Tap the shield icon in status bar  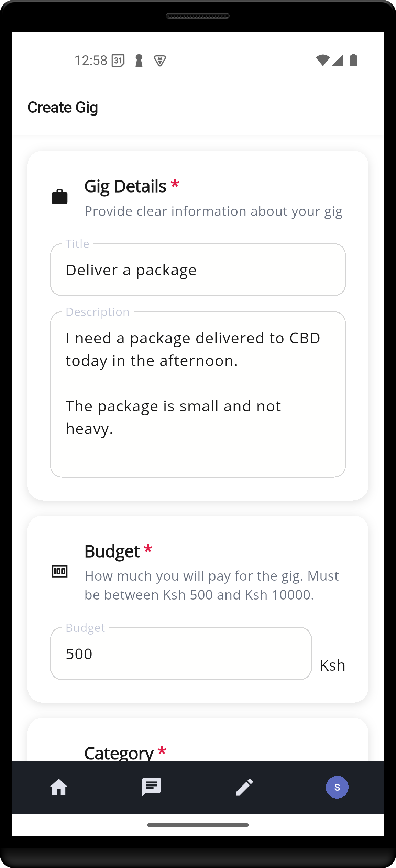pos(160,61)
